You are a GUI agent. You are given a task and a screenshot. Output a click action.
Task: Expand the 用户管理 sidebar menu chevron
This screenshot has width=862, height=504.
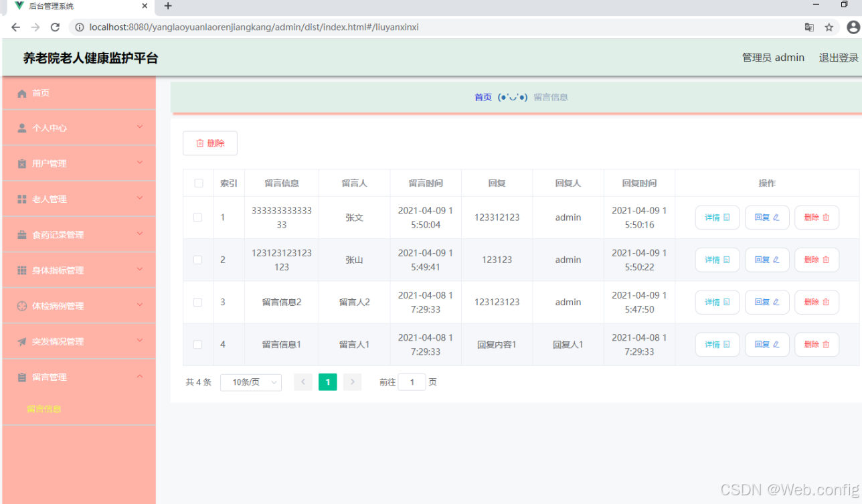(x=140, y=162)
